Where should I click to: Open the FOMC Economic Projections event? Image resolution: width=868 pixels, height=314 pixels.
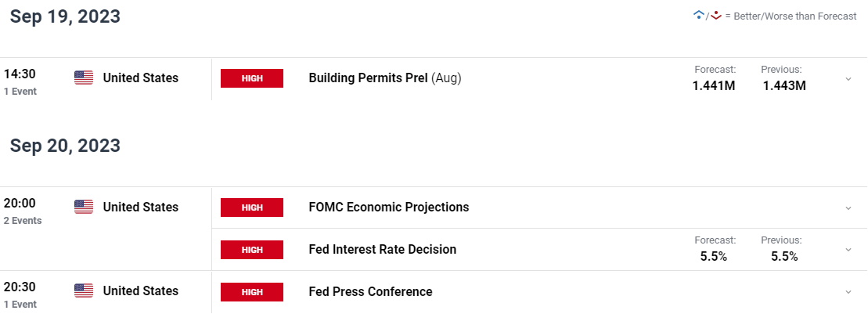(389, 208)
